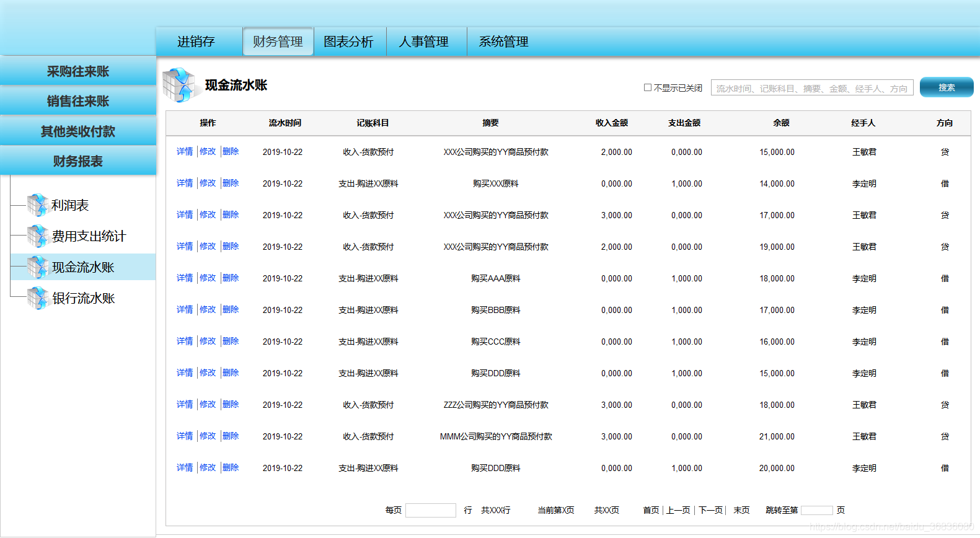Click the 现金流水账 page title
Viewport: 980px width, 538px height.
point(236,85)
